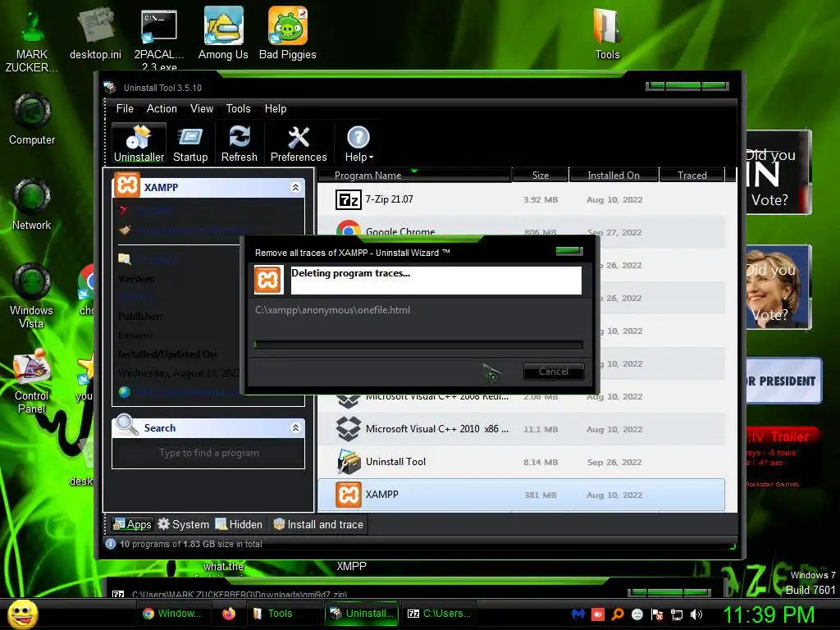Sort by the Installed On column header
Image resolution: width=840 pixels, height=630 pixels.
tap(614, 176)
